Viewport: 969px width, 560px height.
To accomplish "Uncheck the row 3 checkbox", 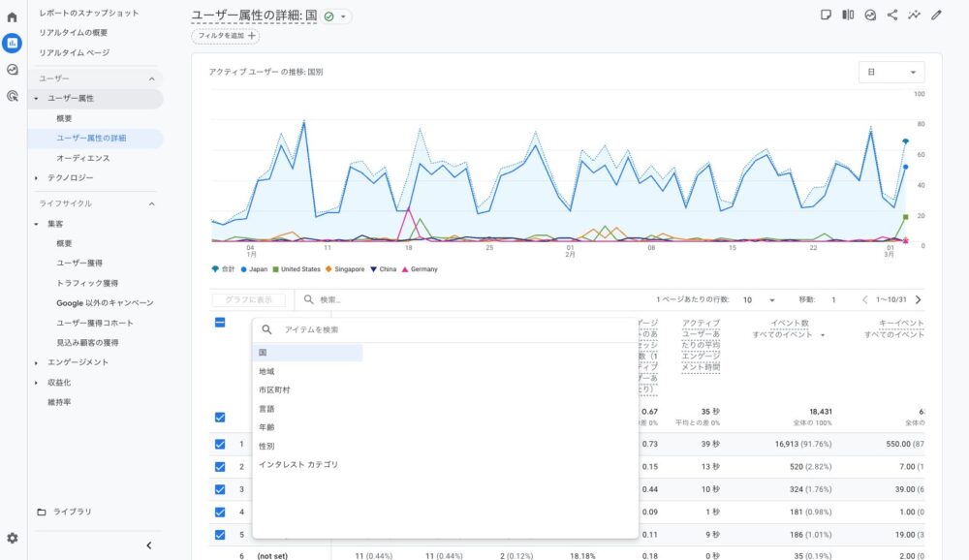I will pos(220,489).
